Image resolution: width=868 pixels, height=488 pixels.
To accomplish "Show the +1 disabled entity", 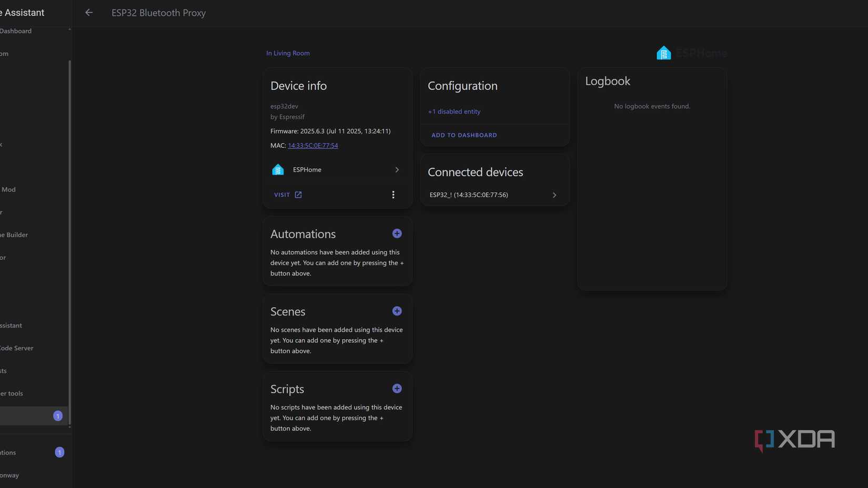I will (x=454, y=111).
